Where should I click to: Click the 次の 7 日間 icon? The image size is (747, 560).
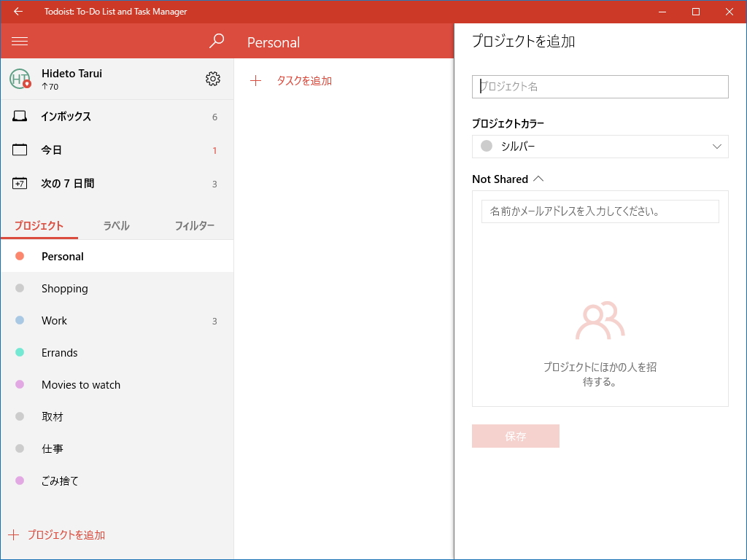click(19, 183)
